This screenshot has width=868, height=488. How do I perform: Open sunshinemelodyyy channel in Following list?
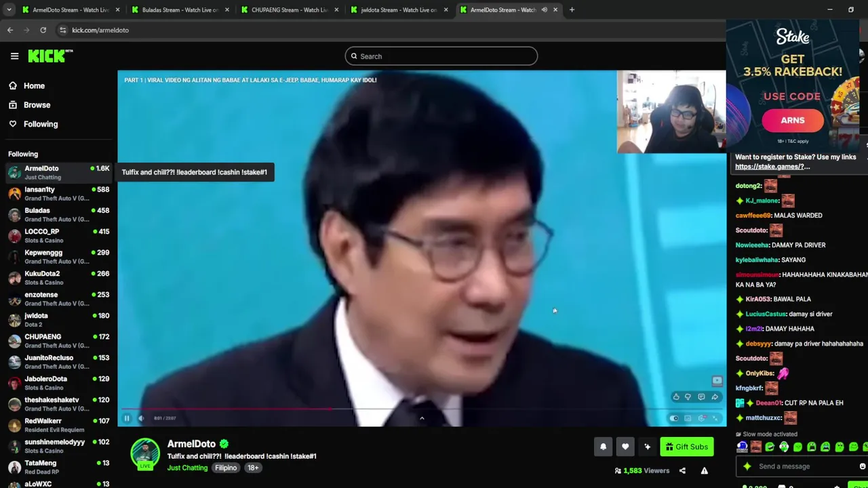58,445
